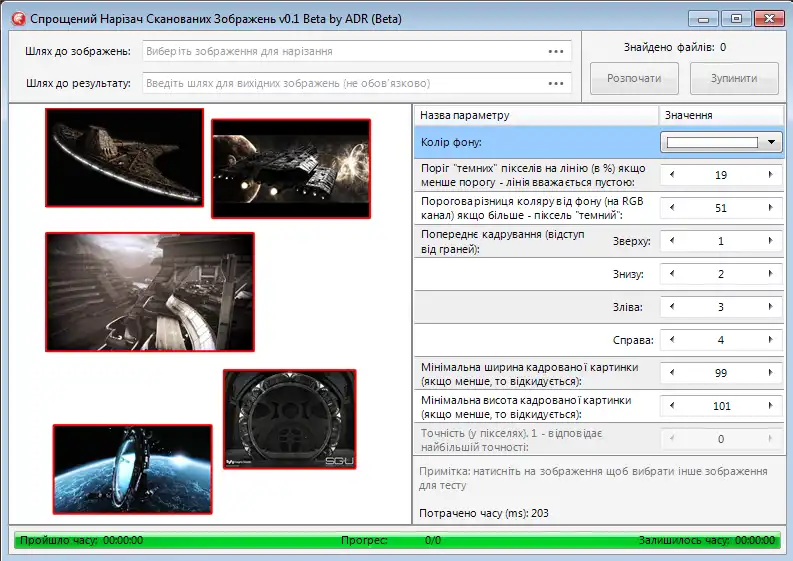Click the white background color swatch
793x561 pixels.
tap(712, 143)
